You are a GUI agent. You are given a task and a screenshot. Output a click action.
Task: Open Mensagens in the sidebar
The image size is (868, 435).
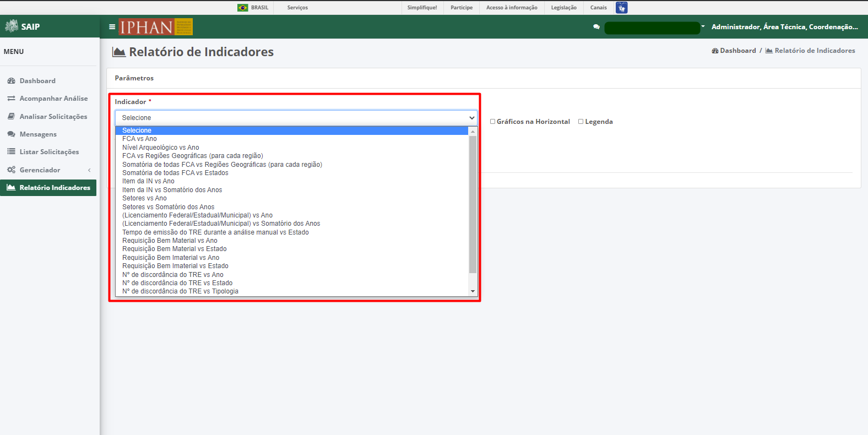(x=38, y=134)
